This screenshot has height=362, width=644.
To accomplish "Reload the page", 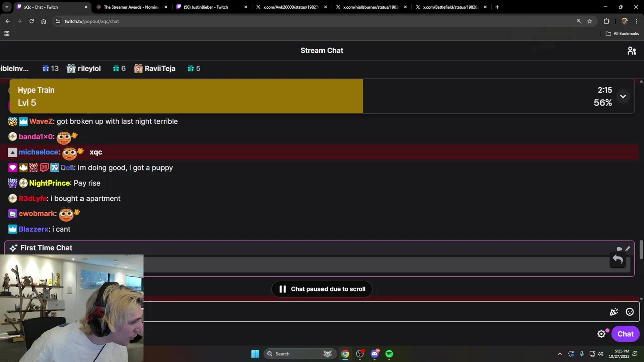I will pos(31,21).
